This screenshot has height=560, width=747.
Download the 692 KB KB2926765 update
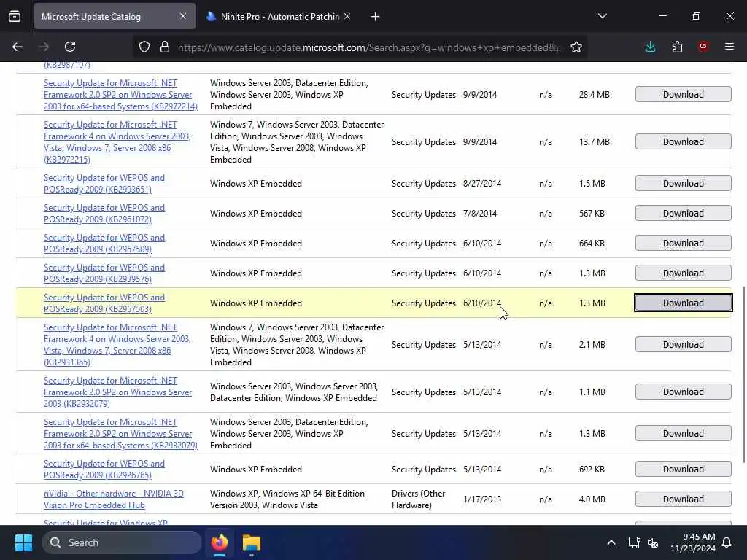coord(683,469)
